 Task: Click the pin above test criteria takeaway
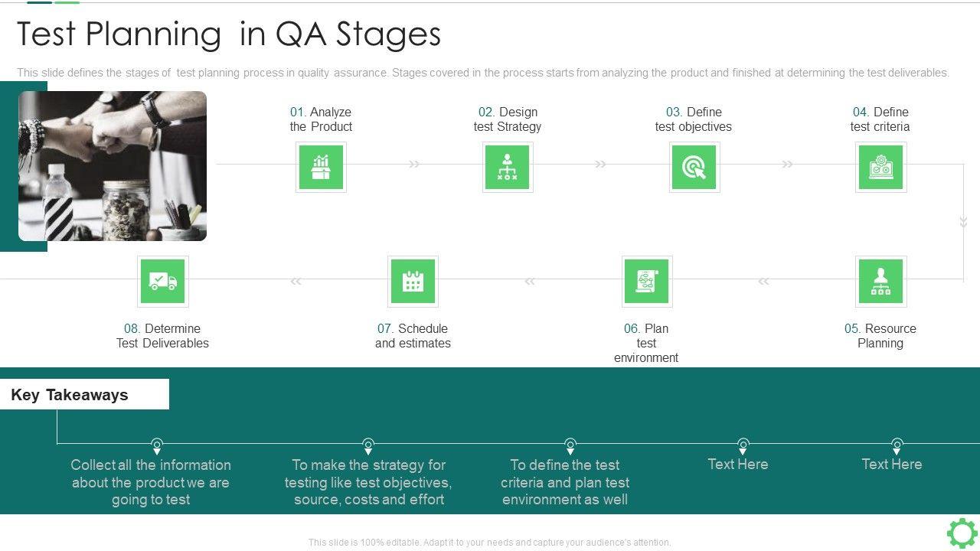tap(570, 445)
